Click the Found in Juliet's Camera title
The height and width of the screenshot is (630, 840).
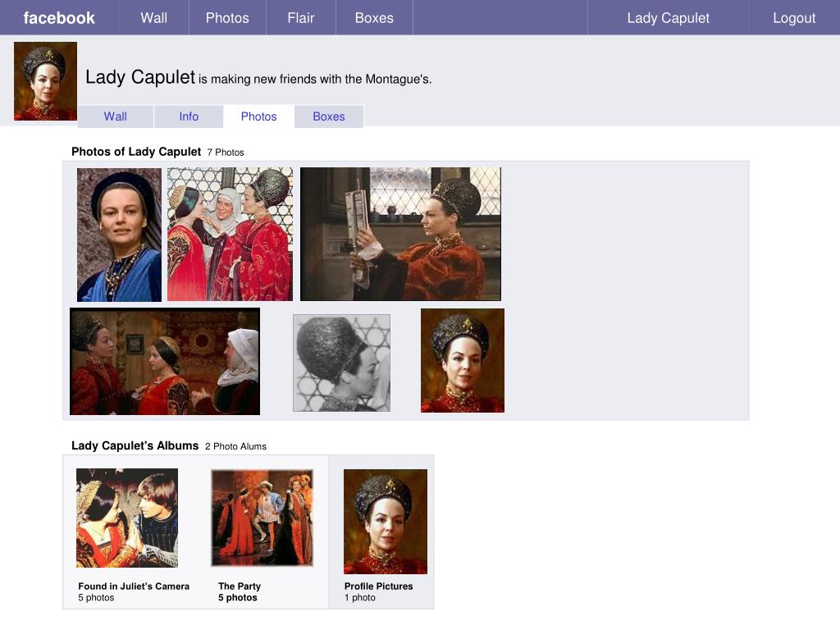click(x=134, y=586)
